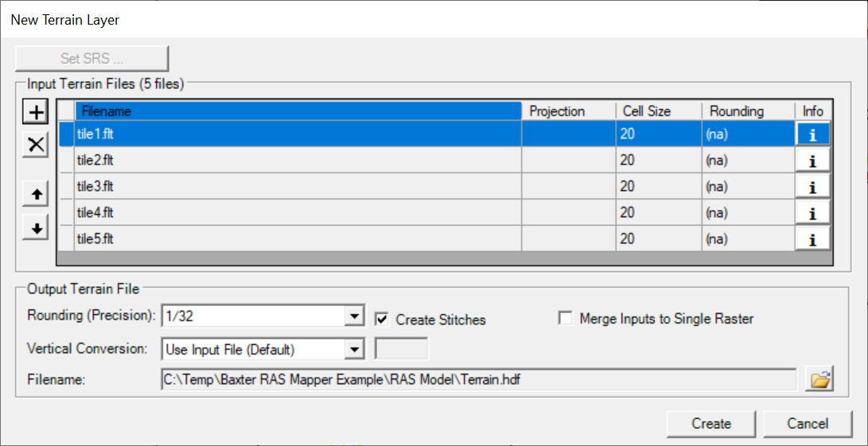Show info for tile2.flt
The height and width of the screenshot is (446, 868).
[x=812, y=161]
